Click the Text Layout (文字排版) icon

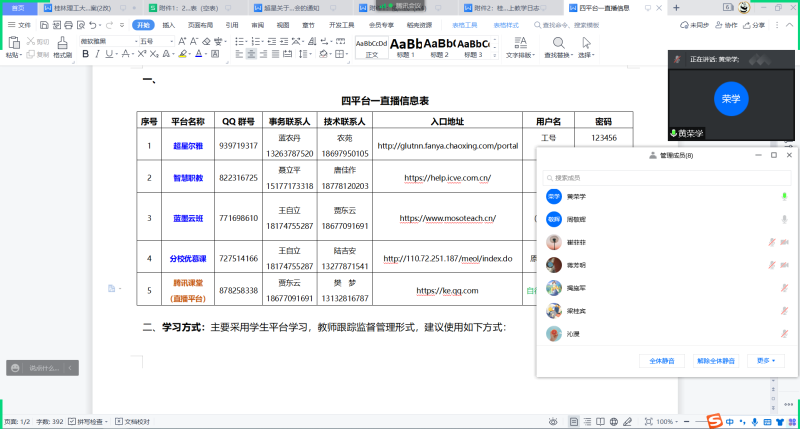[x=518, y=46]
